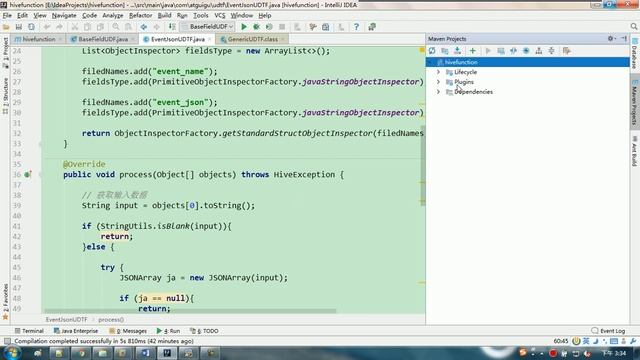The image size is (640, 360).
Task: Toggle the Favorites side tool window
Action: coord(5,301)
